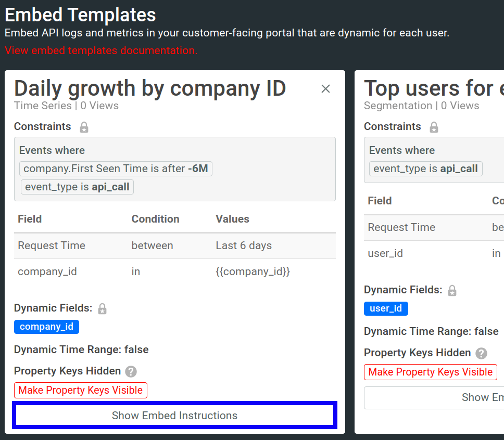The image size is (504, 440).
Task: Open the company.First Seen Time filter chip
Action: [116, 169]
